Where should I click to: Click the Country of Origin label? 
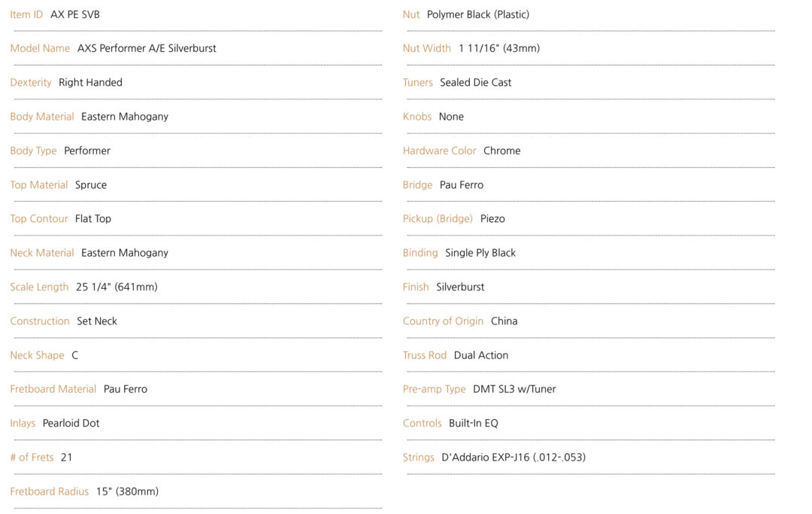click(x=444, y=321)
